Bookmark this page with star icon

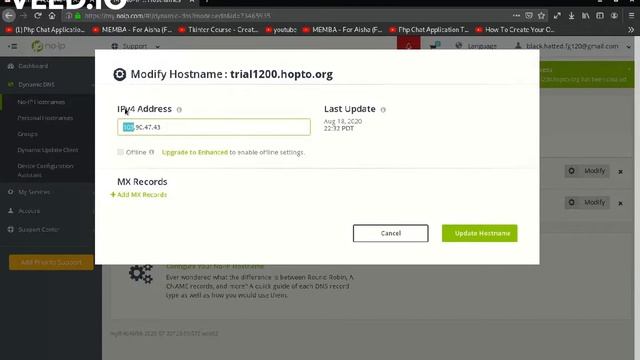point(542,16)
